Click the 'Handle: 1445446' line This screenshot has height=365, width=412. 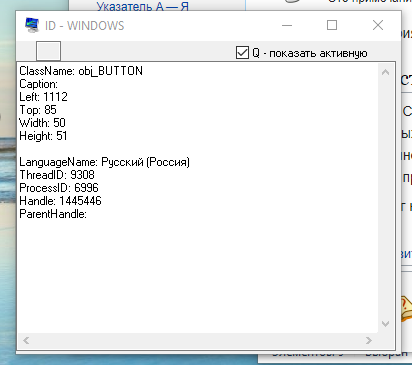coord(60,201)
